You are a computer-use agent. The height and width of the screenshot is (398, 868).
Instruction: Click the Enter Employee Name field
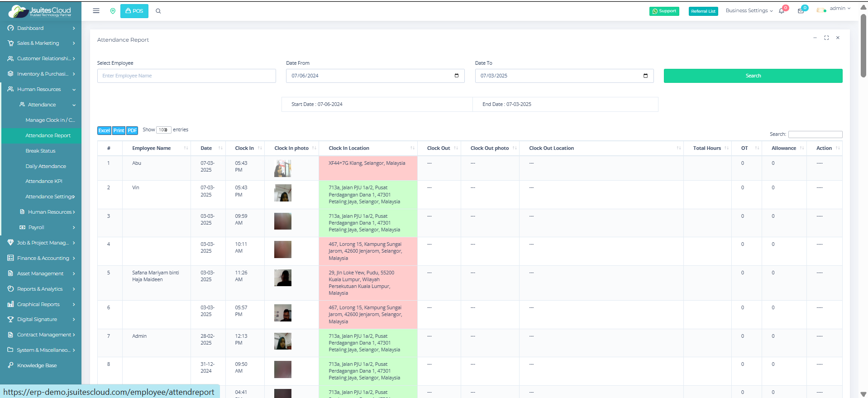pos(186,76)
